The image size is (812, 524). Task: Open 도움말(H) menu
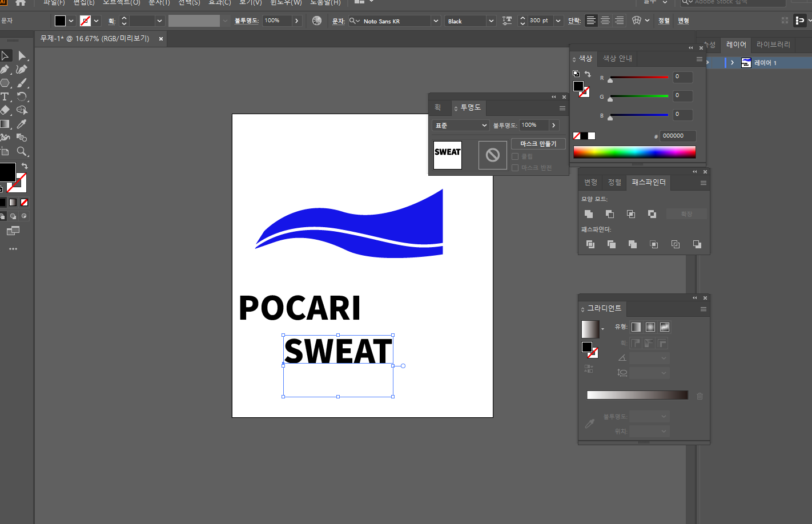click(325, 3)
